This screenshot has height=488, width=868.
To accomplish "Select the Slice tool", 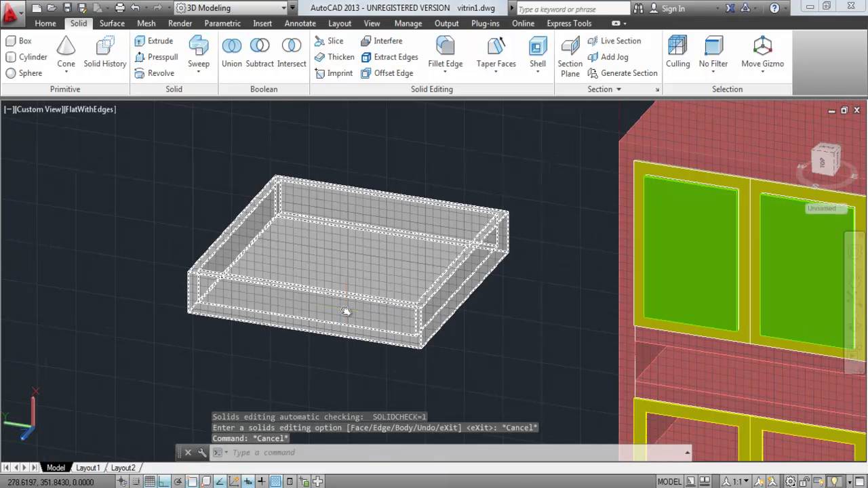I will click(329, 41).
